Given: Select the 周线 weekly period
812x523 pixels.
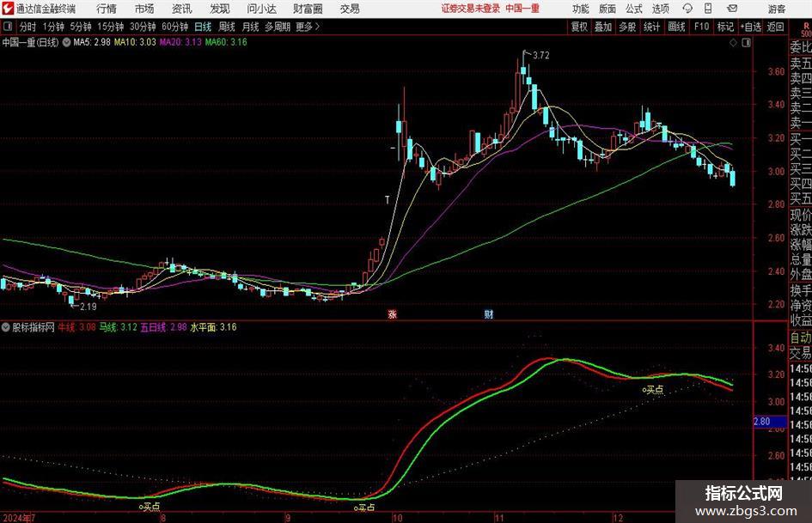Looking at the screenshot, I should pos(226,27).
